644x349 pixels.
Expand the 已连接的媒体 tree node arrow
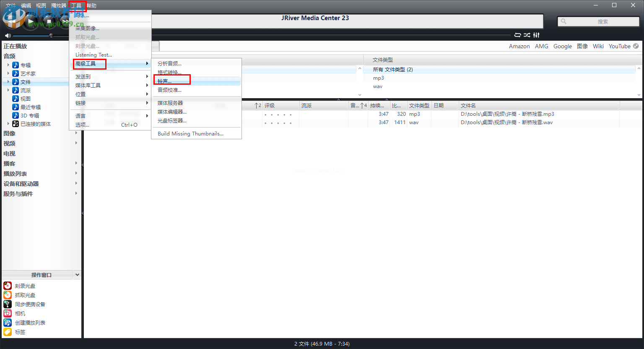point(8,124)
